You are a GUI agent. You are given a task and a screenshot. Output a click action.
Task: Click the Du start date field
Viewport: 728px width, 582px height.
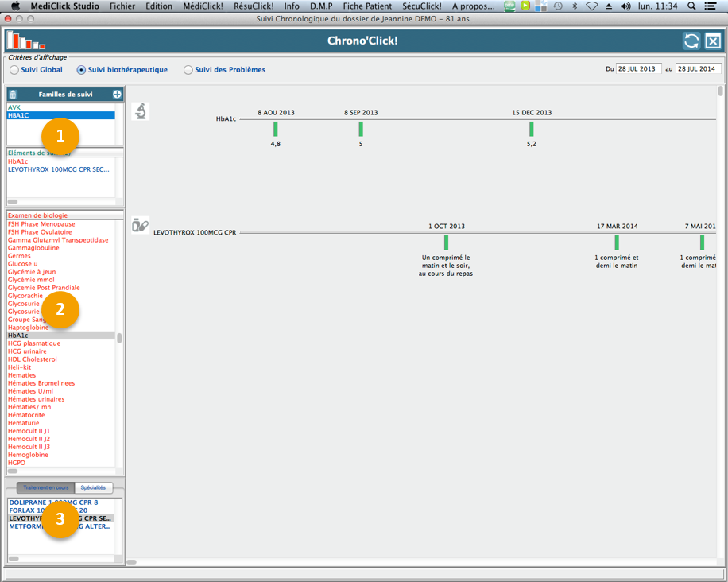tap(638, 69)
